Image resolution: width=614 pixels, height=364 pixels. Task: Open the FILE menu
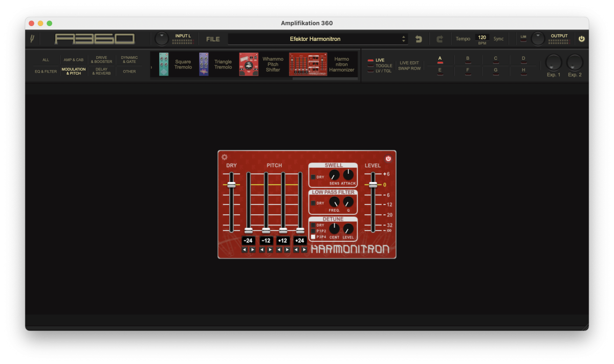pyautogui.click(x=213, y=39)
